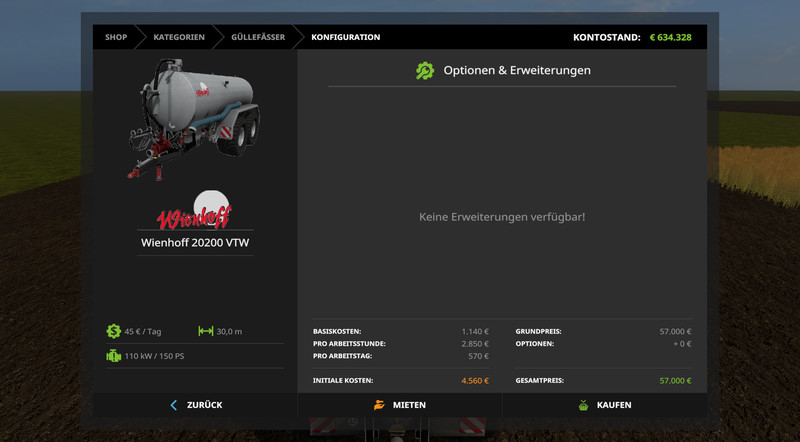Viewport: 800px width, 442px height.
Task: Click the Wienhoff 20200 VTW product name
Action: point(194,242)
